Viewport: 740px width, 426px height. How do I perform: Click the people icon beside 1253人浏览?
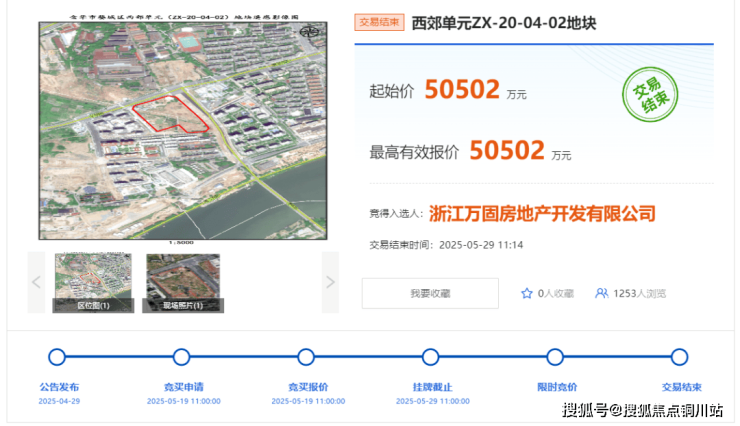click(x=602, y=294)
